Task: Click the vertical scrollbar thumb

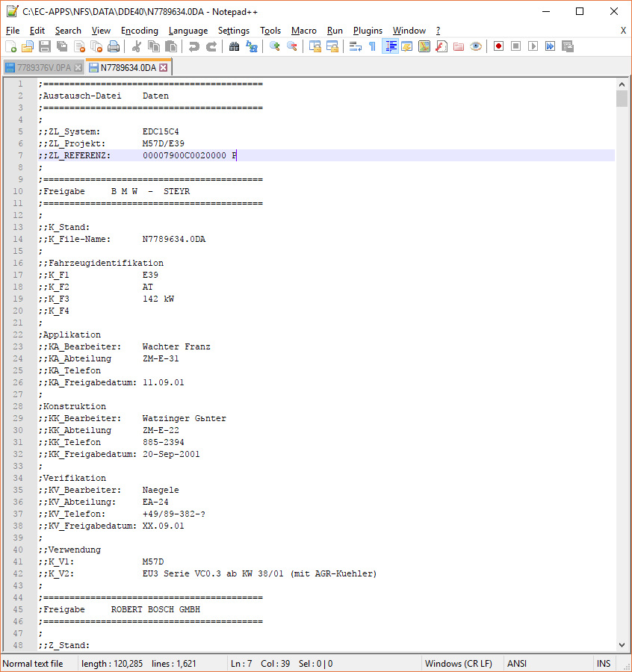Action: point(622,98)
